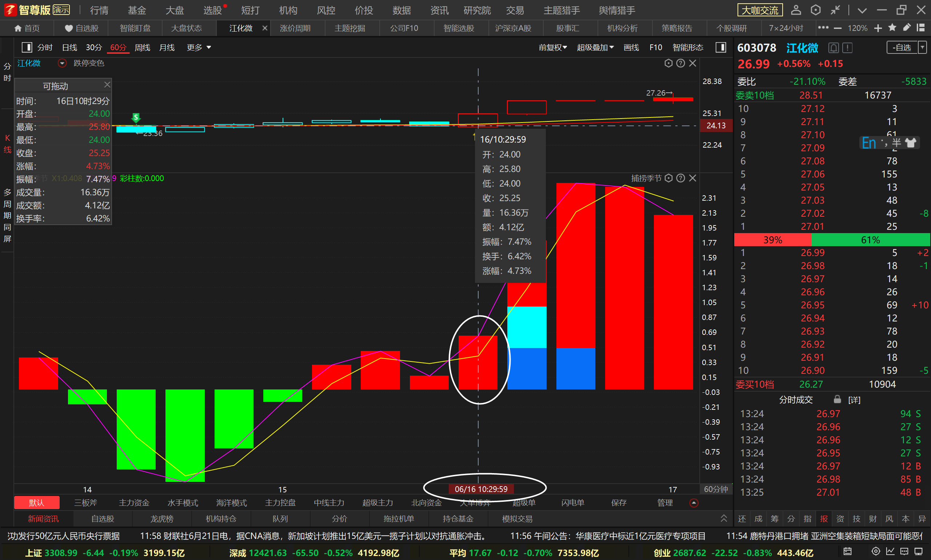Switch to 日线 daily chart
This screenshot has height=560, width=931.
[69, 48]
